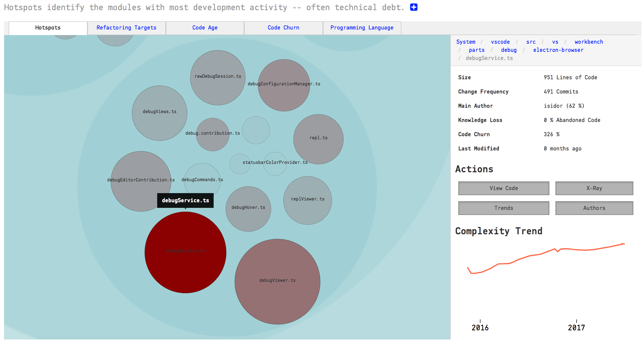Open the Code Churn tab
Screen dimensions: 644x341
(283, 28)
